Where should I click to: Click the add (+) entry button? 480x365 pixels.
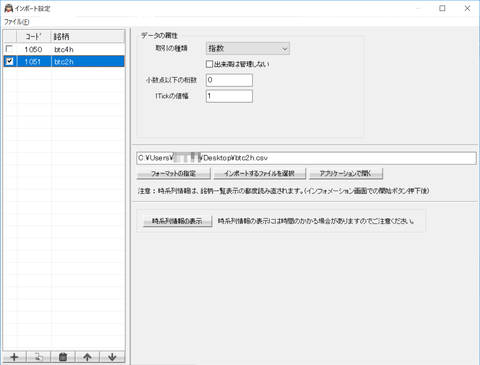(14, 357)
